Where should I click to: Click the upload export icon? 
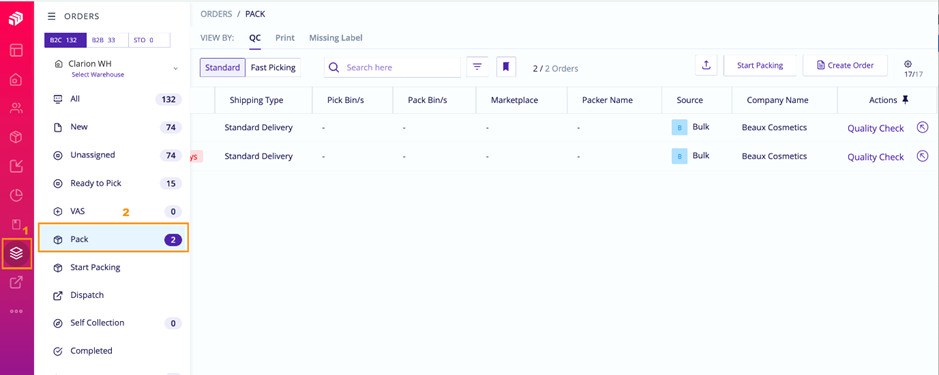706,65
